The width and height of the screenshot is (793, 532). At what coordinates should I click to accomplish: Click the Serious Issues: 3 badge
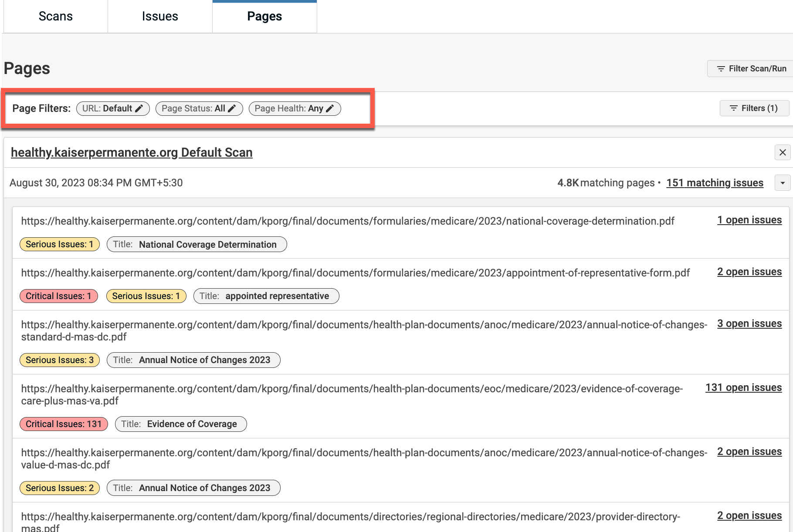(60, 360)
